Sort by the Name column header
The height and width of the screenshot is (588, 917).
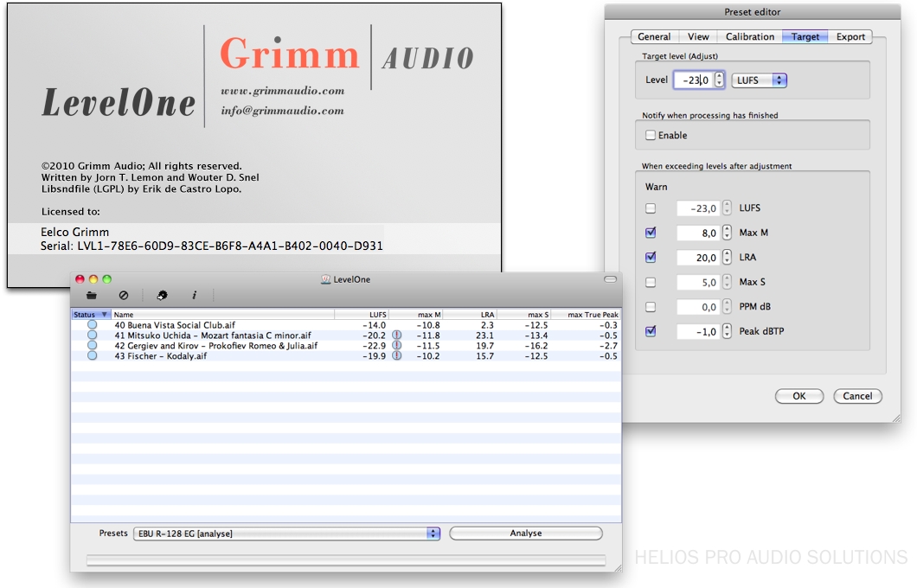click(222, 315)
